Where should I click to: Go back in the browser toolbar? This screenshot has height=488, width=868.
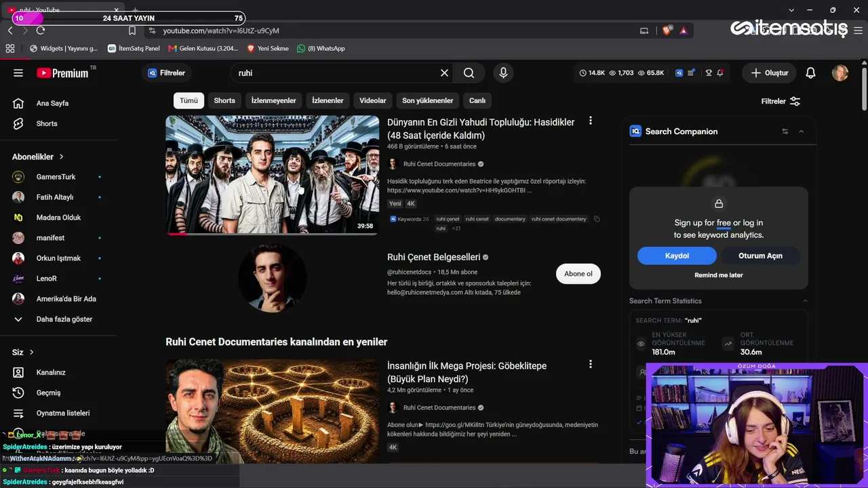(x=10, y=30)
